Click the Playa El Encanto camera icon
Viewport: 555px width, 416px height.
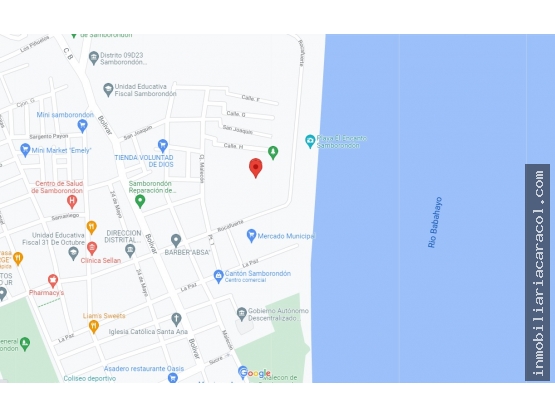pos(310,141)
